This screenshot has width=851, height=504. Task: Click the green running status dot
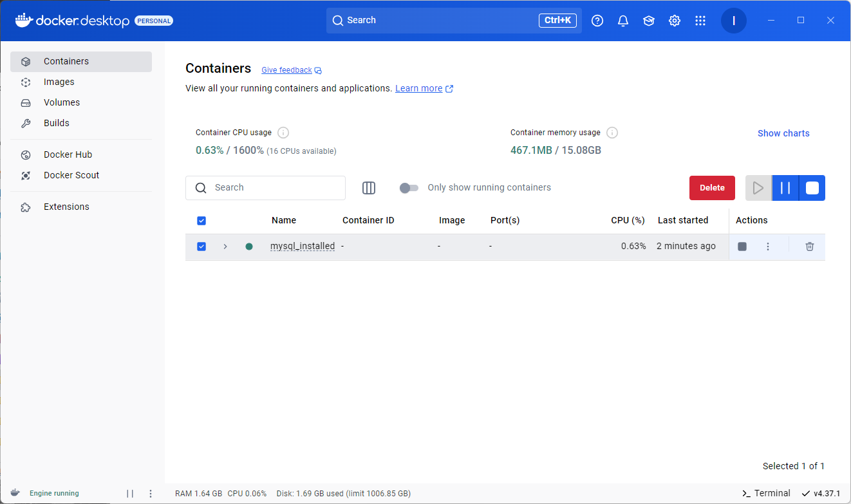point(249,247)
